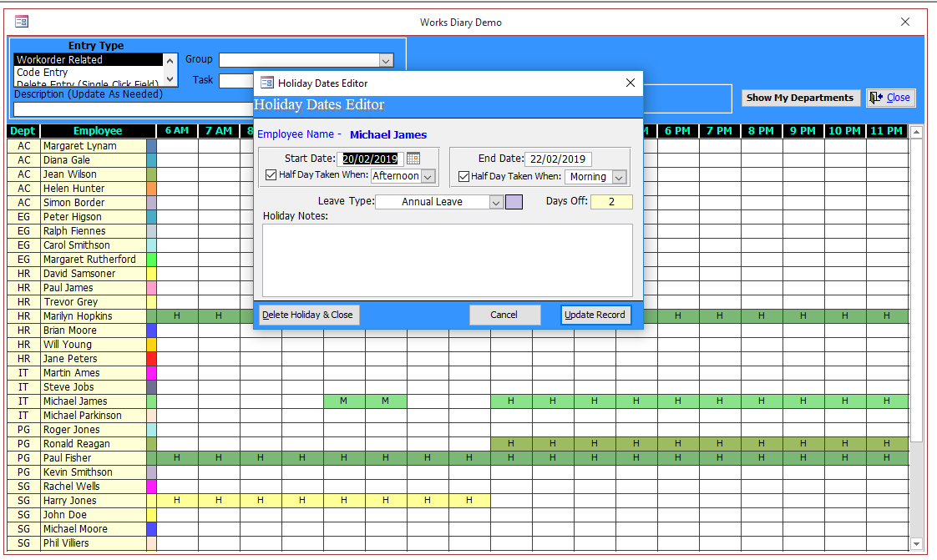Click the Dept column header

point(23,131)
